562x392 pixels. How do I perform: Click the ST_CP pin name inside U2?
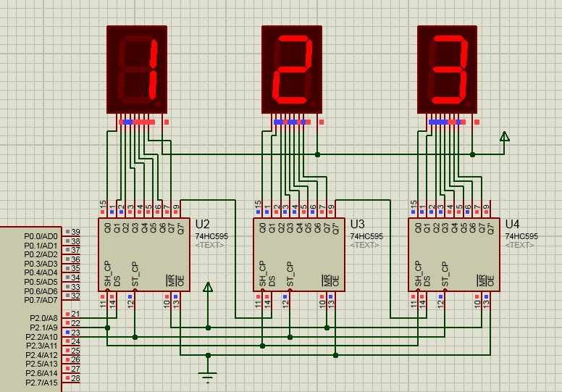[x=135, y=274]
